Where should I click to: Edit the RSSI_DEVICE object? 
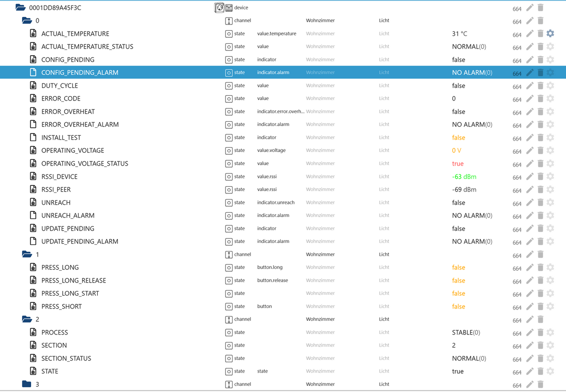(x=530, y=176)
